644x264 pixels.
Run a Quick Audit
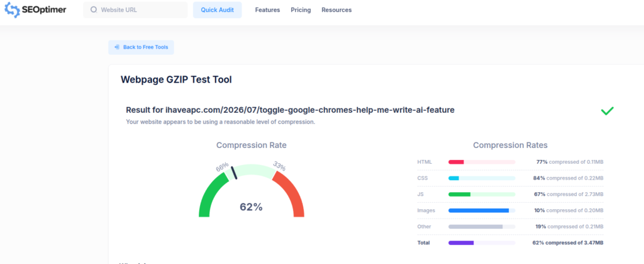(x=217, y=10)
